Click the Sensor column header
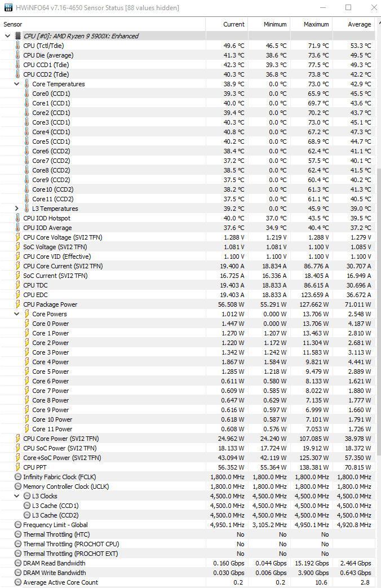Image resolution: width=381 pixels, height=588 pixels. 103,24
